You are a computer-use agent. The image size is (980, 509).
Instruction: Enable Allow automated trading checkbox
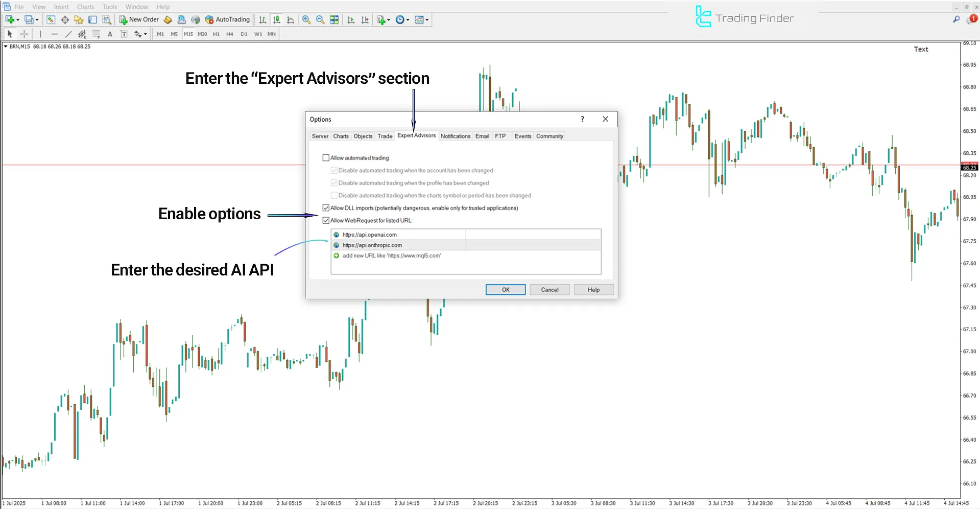[326, 158]
